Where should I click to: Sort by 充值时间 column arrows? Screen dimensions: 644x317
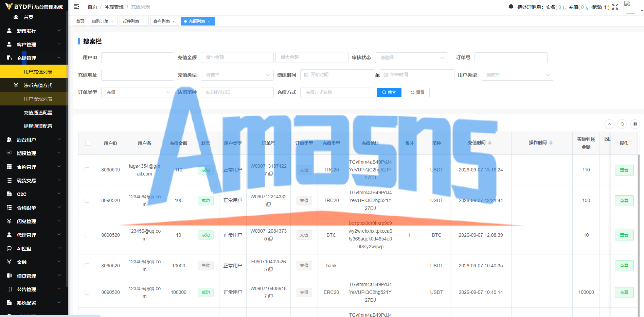click(490, 143)
